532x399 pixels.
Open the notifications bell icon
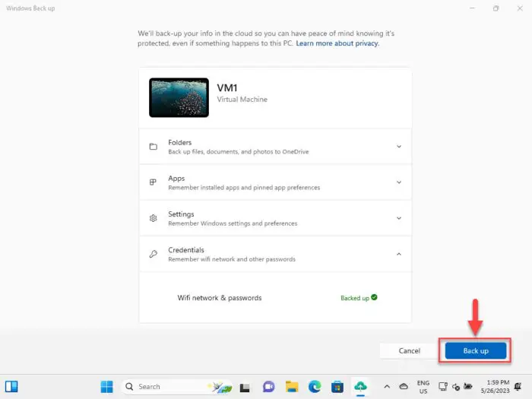(x=518, y=386)
